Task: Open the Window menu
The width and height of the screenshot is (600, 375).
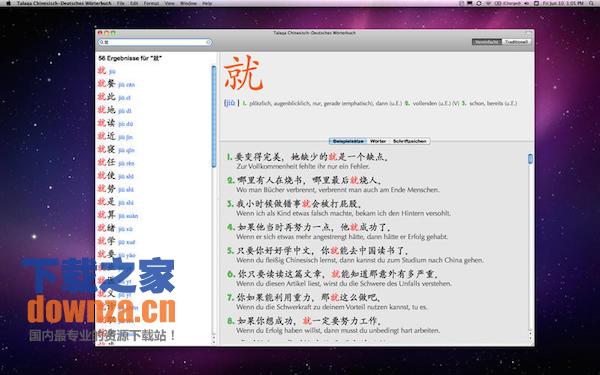Action: [188, 3]
